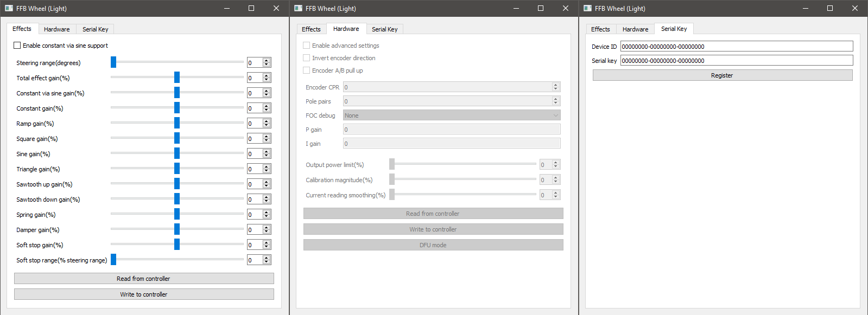Click down arrow of Pole pairs spinbox
This screenshot has width=868, height=315.
point(555,103)
